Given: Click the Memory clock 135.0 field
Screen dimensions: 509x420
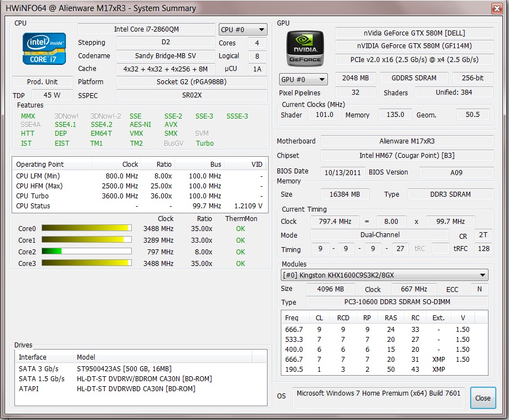Looking at the screenshot, I should point(395,115).
